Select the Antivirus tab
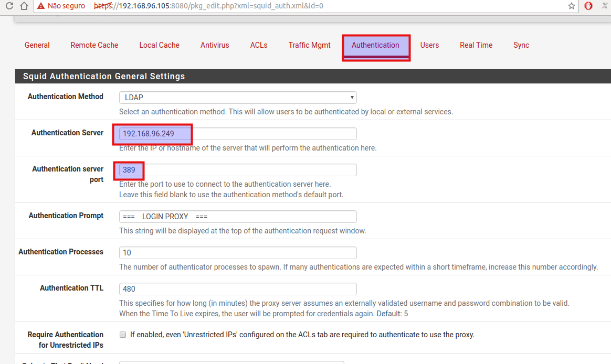This screenshot has width=611, height=364. click(215, 45)
